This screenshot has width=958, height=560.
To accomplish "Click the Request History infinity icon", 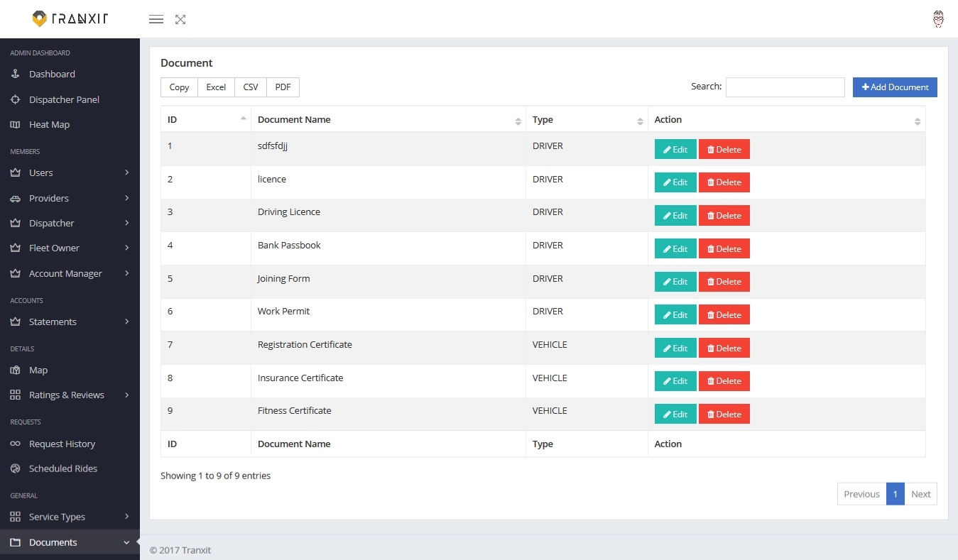I will (x=16, y=444).
